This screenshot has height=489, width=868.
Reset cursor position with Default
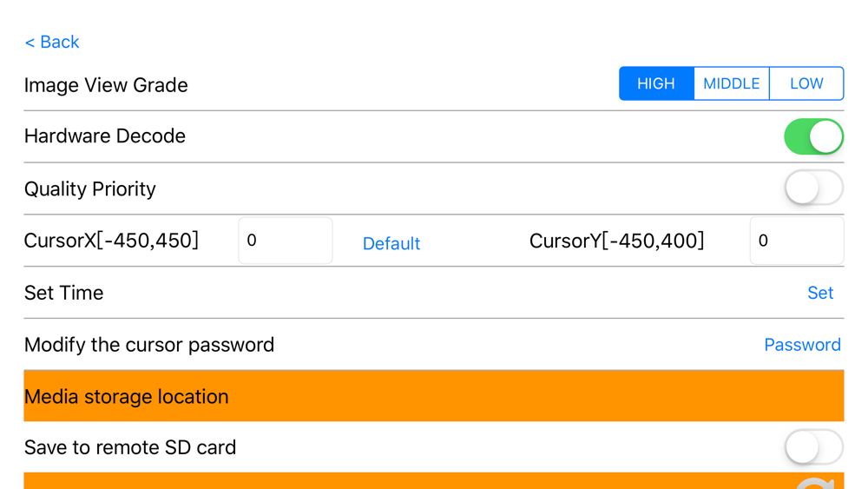[x=391, y=243]
